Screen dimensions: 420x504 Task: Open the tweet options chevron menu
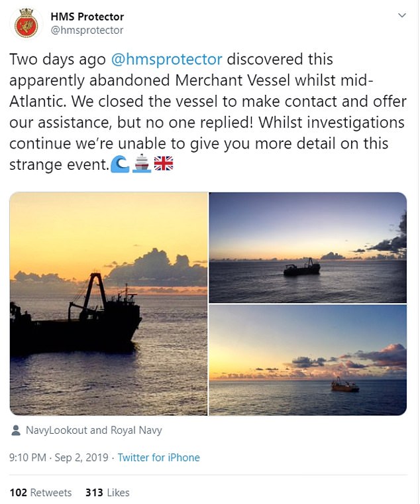(x=402, y=16)
